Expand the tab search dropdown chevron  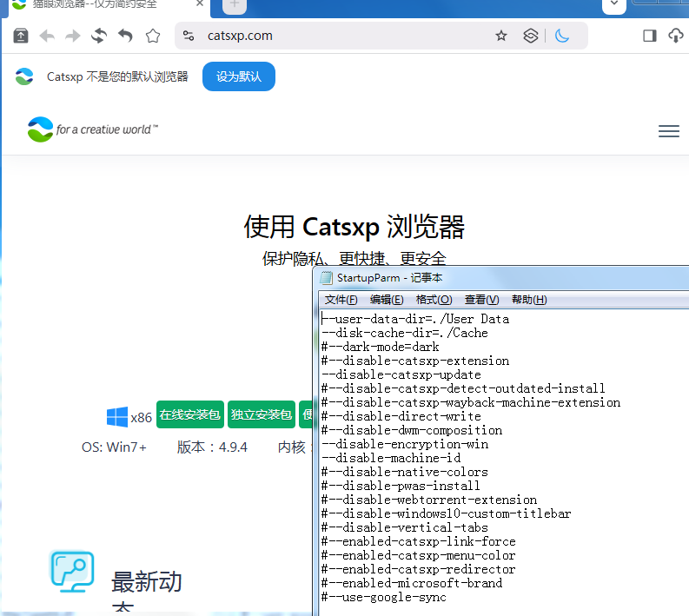(x=614, y=4)
